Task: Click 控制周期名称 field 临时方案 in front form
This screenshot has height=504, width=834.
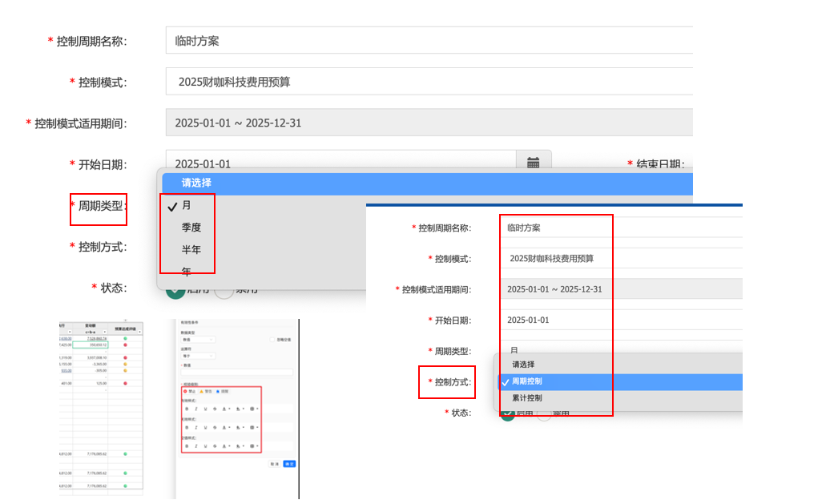Action: tap(621, 228)
